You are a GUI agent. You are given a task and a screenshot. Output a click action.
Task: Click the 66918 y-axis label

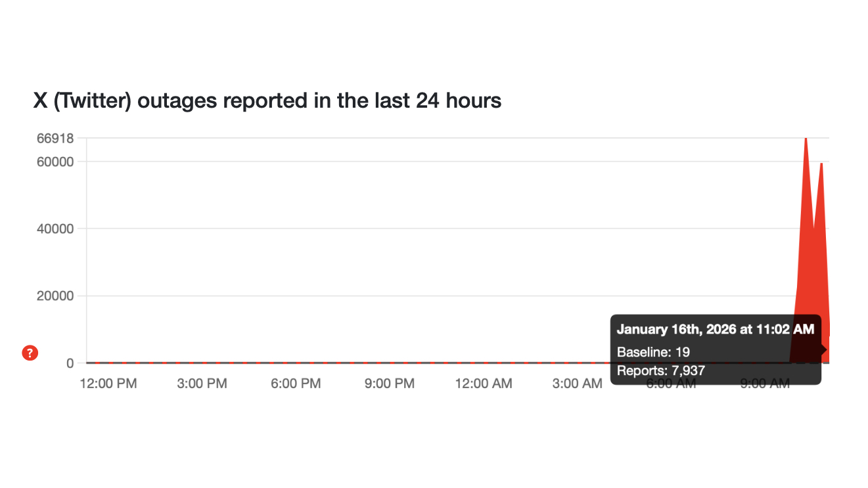[55, 139]
